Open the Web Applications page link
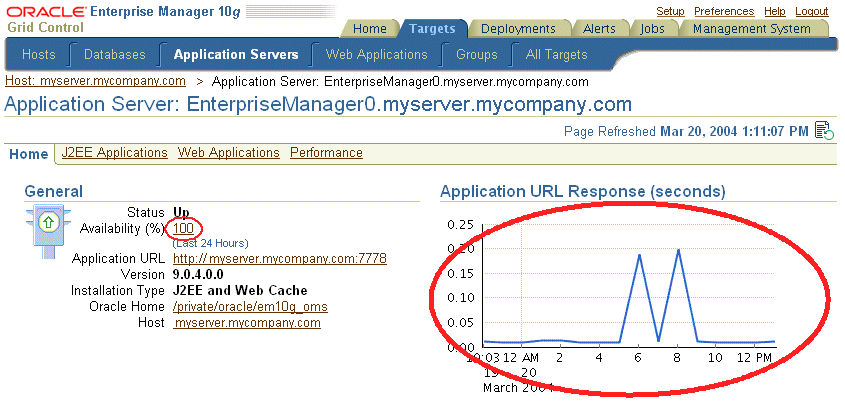This screenshot has height=417, width=845. click(228, 152)
